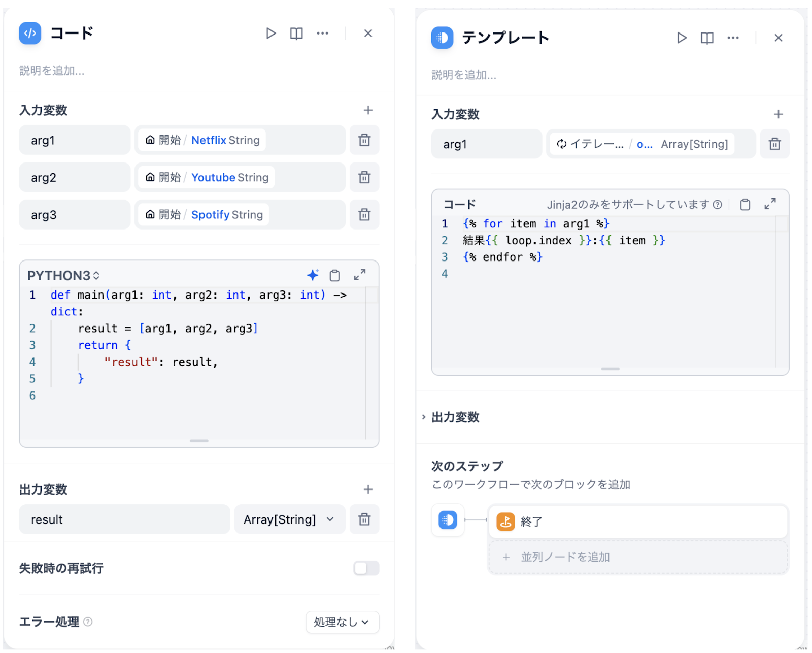Copy the Python code to clipboard
This screenshot has height=653, width=812.
pyautogui.click(x=334, y=275)
